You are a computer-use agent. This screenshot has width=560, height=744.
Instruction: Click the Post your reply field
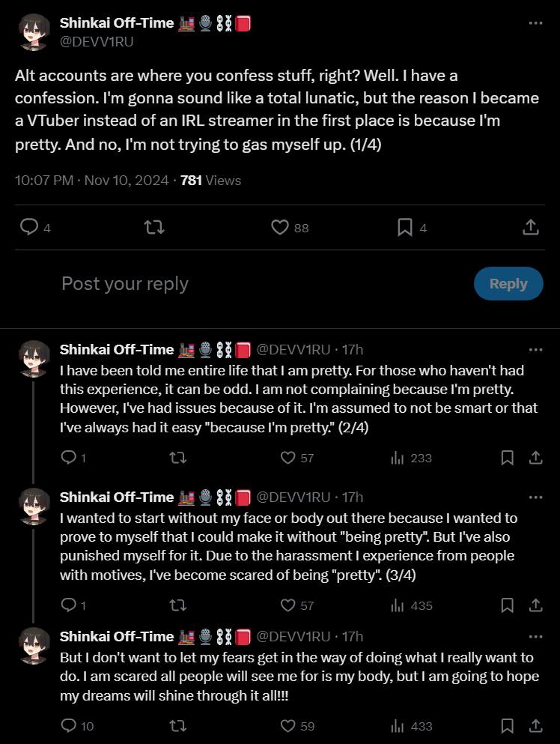(x=225, y=284)
